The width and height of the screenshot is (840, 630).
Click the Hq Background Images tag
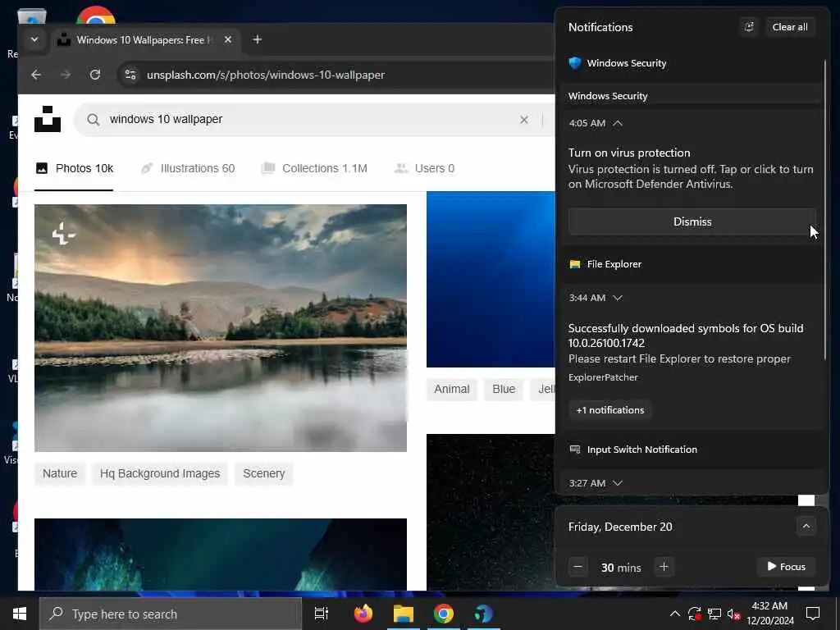pos(160,473)
